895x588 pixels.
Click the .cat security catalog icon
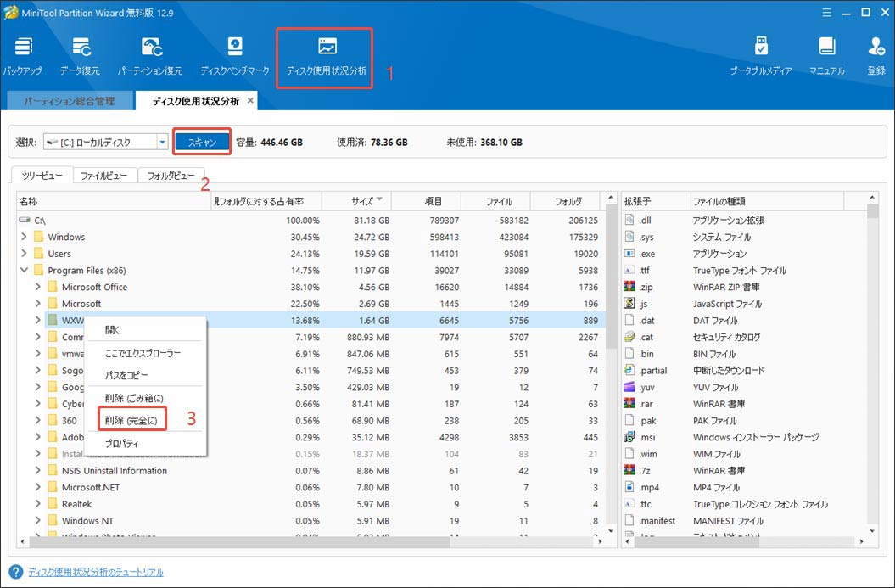(629, 337)
